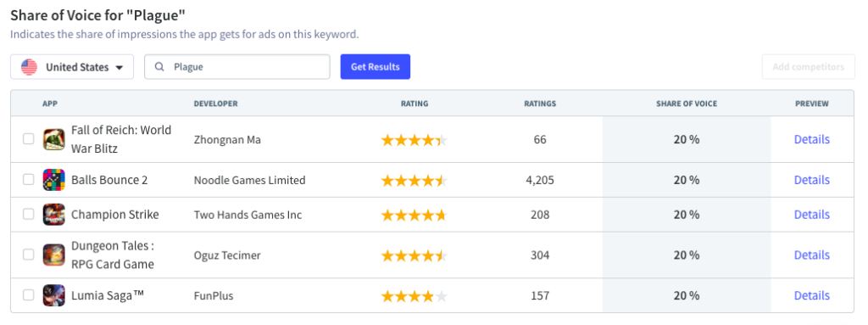Open Details for Champion Strike
Viewport: 868px width, 325px height.
(x=812, y=215)
